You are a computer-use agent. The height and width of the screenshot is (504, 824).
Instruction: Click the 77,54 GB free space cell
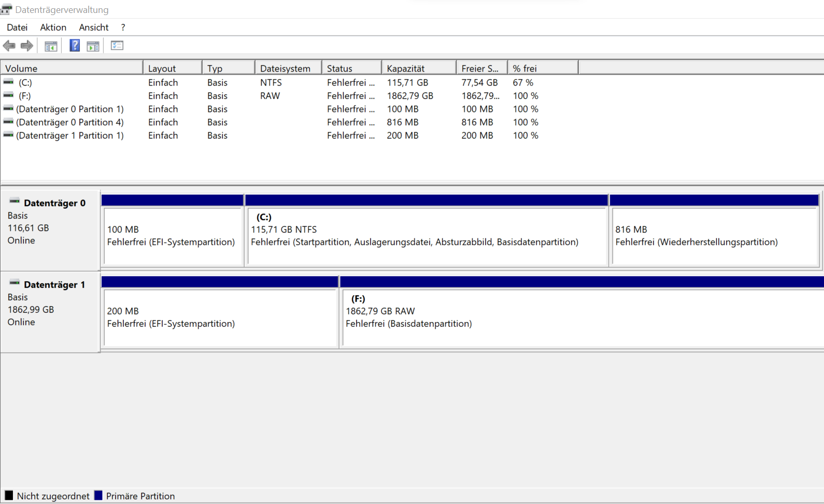480,82
